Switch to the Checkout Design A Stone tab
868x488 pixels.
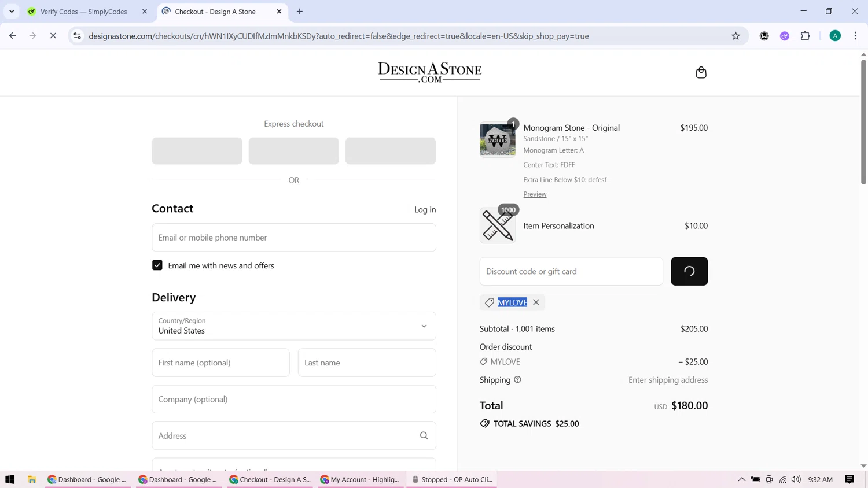222,12
